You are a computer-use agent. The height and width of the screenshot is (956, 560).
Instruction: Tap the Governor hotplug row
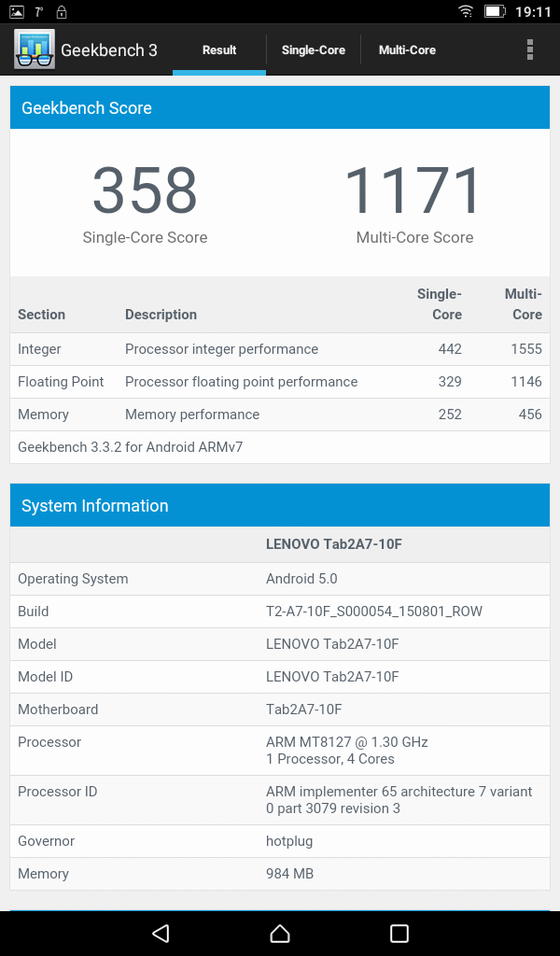pos(280,841)
